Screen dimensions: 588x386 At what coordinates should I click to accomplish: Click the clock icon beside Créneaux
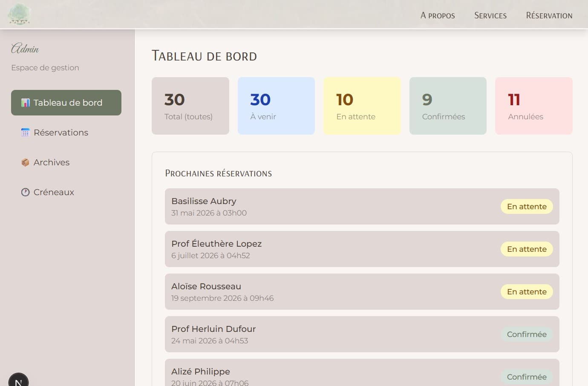click(x=25, y=192)
